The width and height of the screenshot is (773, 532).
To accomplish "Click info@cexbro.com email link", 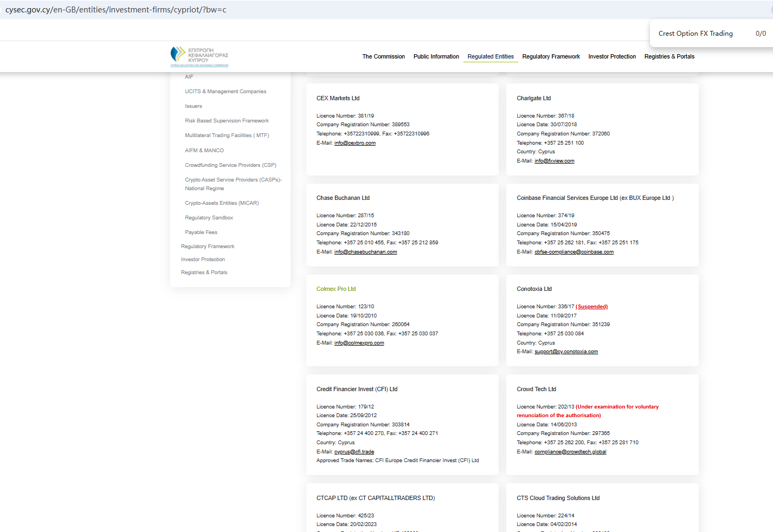I will (x=355, y=143).
